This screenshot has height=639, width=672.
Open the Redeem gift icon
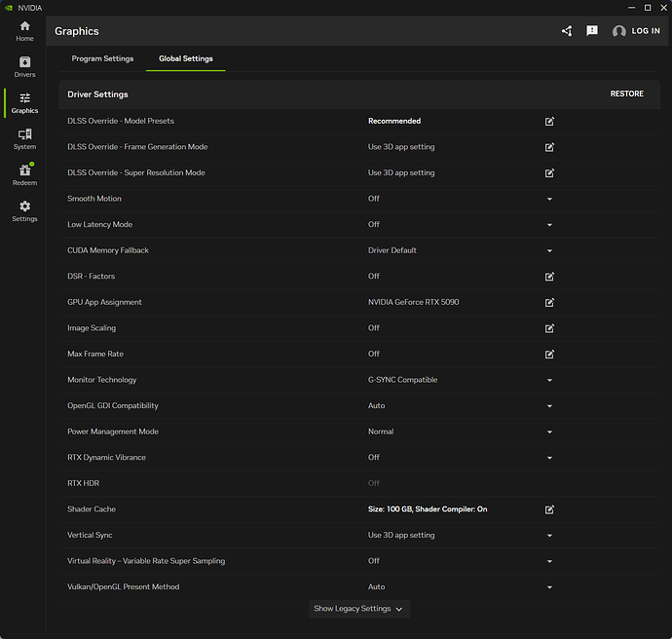click(25, 175)
